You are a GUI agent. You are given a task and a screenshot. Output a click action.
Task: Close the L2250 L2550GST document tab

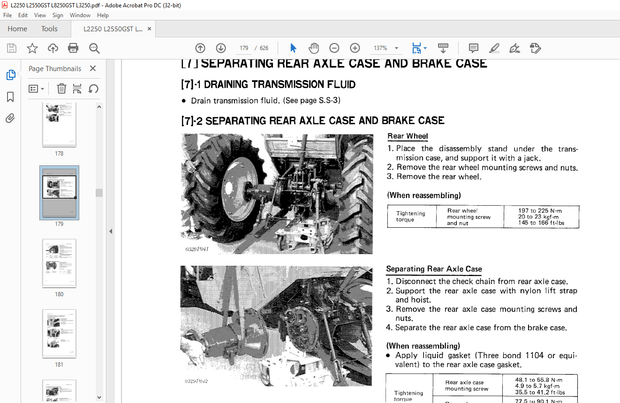(x=149, y=29)
